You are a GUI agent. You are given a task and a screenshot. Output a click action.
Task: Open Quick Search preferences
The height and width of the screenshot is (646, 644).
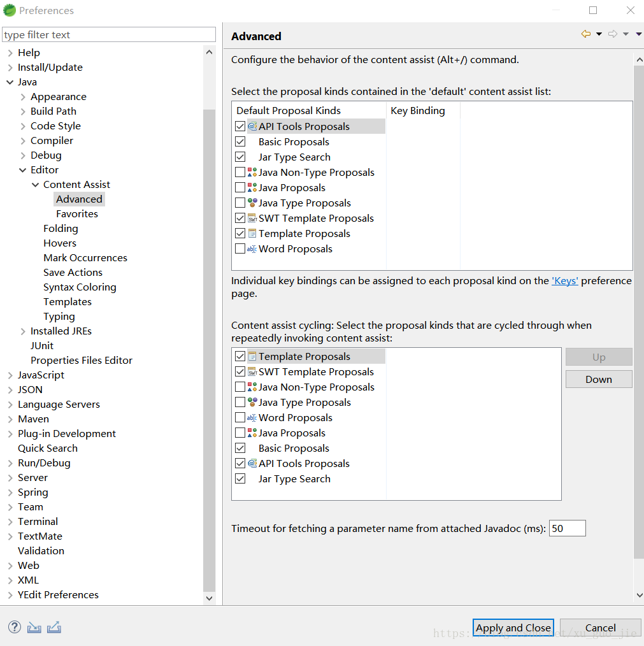click(47, 449)
